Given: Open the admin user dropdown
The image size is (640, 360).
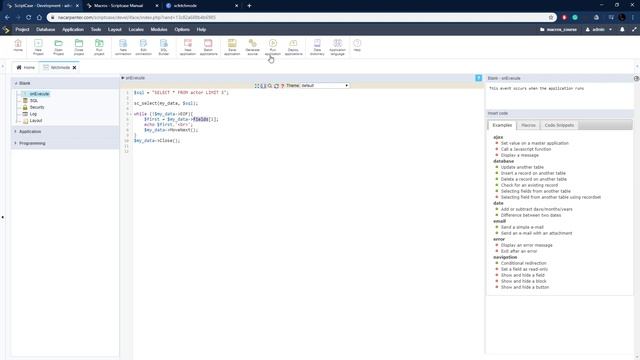Looking at the screenshot, I should click(x=599, y=29).
